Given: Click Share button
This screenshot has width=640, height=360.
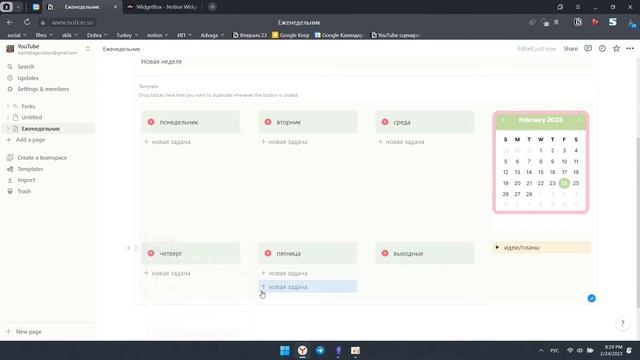Looking at the screenshot, I should (x=570, y=49).
